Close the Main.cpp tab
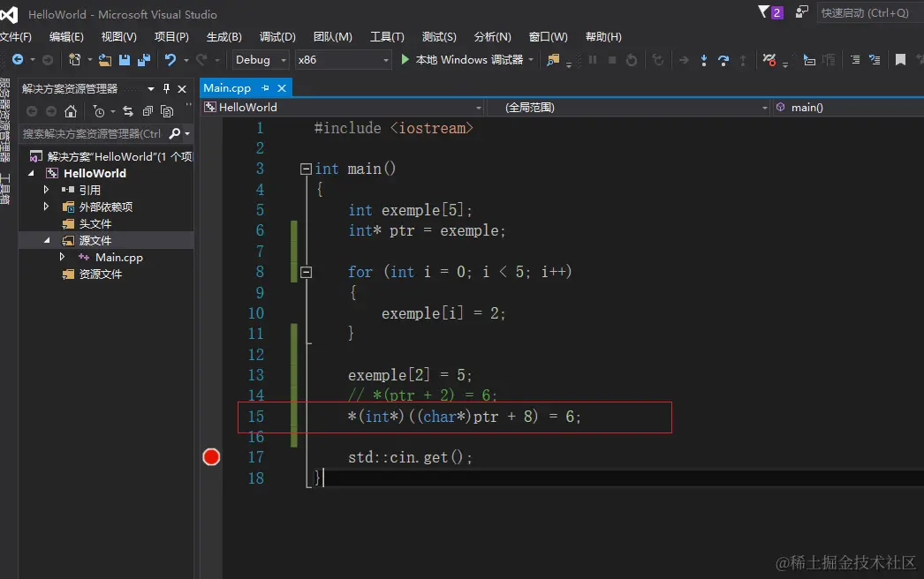The image size is (924, 579). pyautogui.click(x=282, y=87)
